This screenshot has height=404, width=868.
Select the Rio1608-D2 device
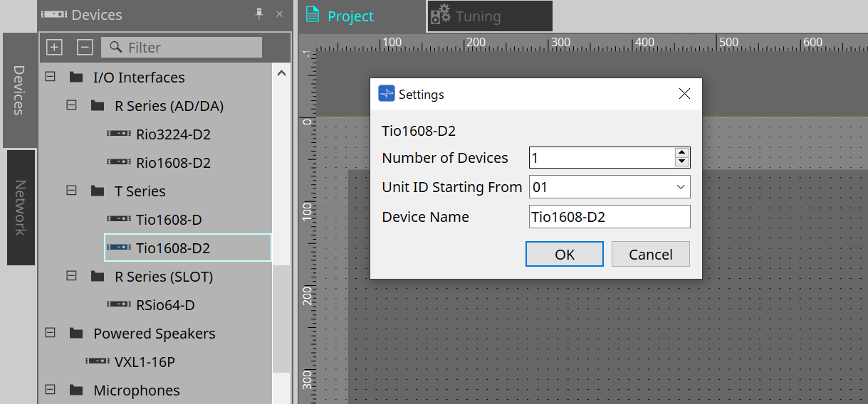pyautogui.click(x=173, y=163)
